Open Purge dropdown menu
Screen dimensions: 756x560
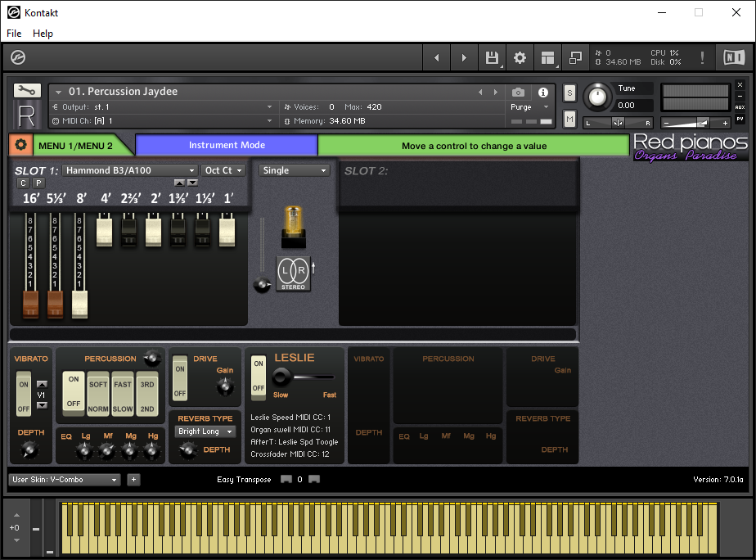[x=530, y=107]
